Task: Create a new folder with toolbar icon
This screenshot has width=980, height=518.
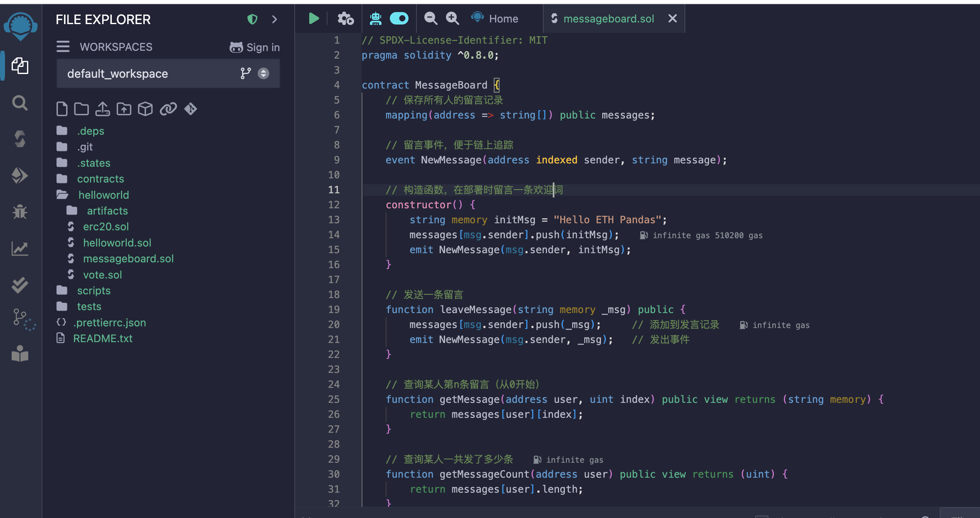Action: tap(81, 109)
